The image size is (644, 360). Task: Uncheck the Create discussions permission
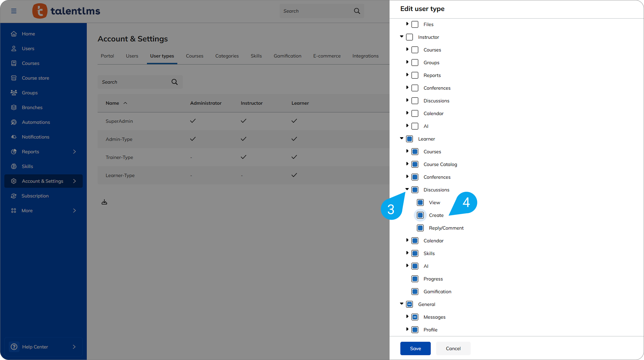(x=420, y=215)
